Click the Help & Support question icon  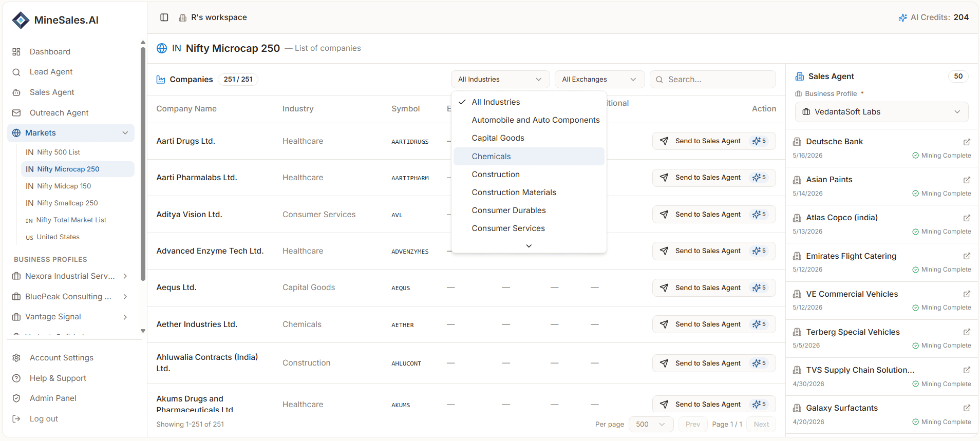(16, 378)
